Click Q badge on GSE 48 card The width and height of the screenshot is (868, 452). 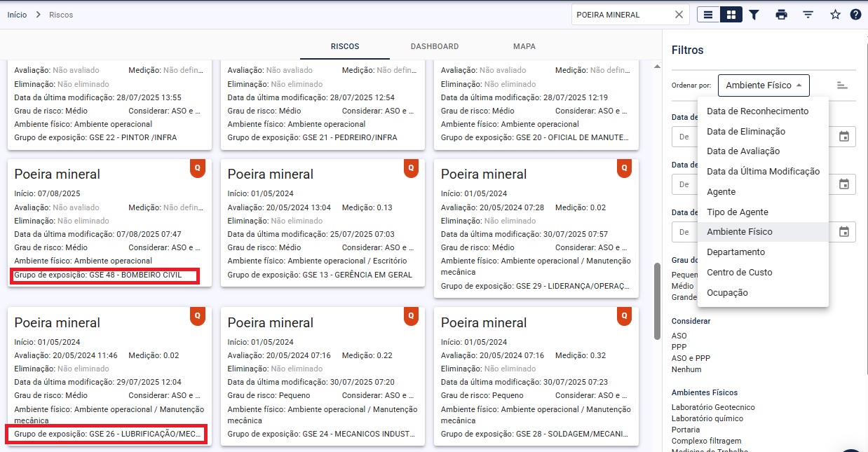(x=198, y=168)
